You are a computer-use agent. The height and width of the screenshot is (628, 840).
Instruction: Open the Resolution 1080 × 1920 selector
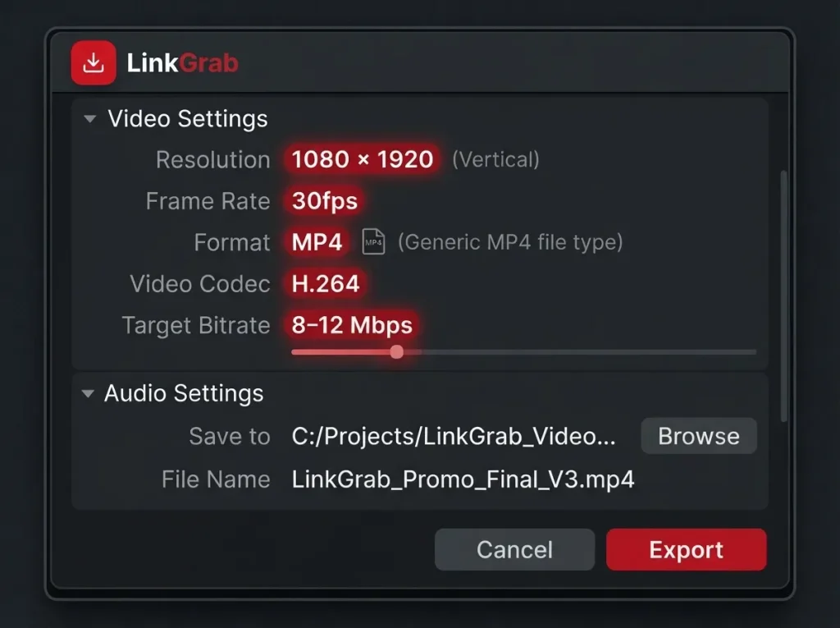362,159
